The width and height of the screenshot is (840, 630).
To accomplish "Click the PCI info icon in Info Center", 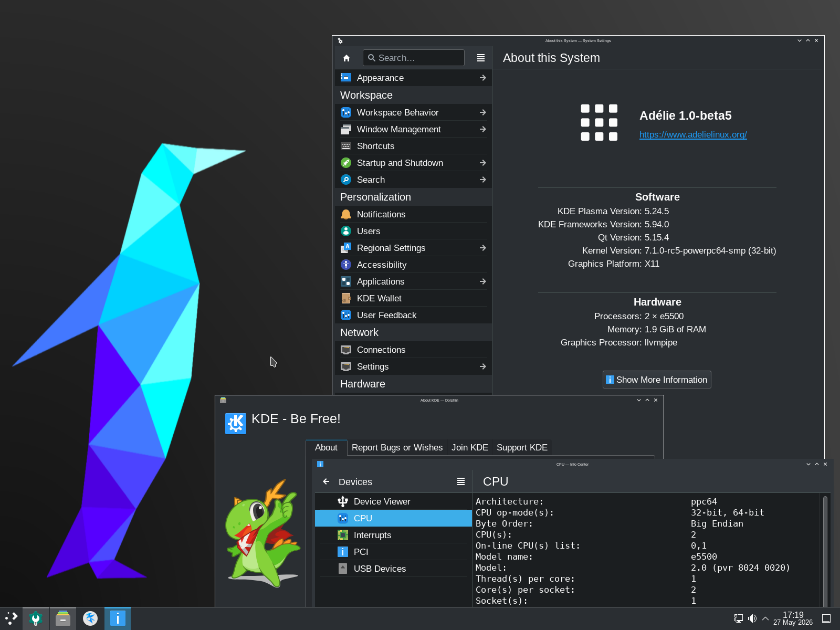I will point(343,552).
